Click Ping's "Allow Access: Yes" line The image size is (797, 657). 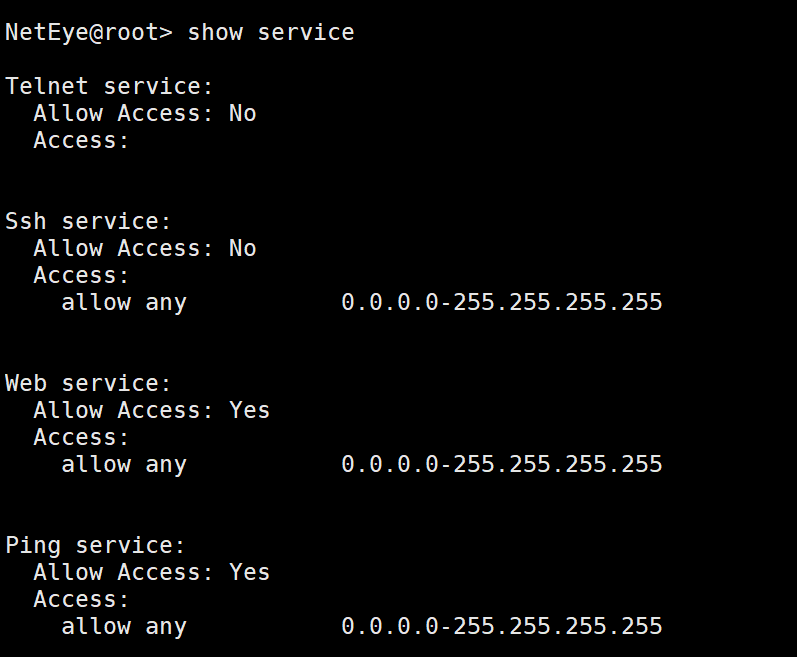coord(151,572)
